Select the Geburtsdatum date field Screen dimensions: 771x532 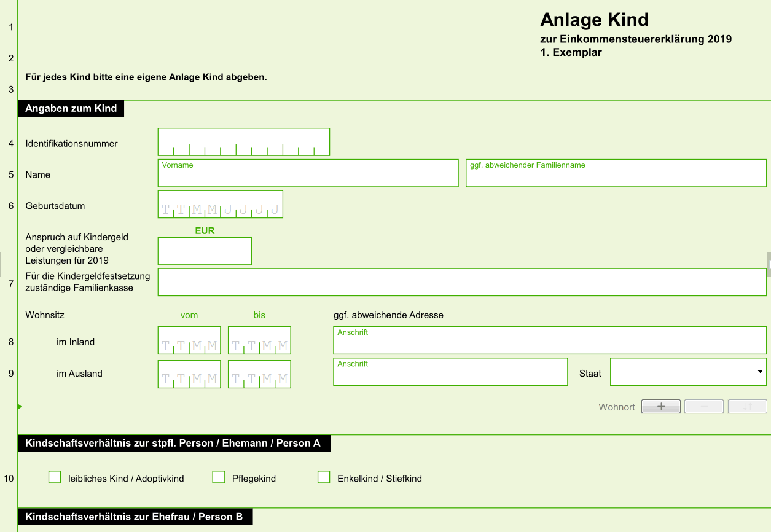pos(221,205)
